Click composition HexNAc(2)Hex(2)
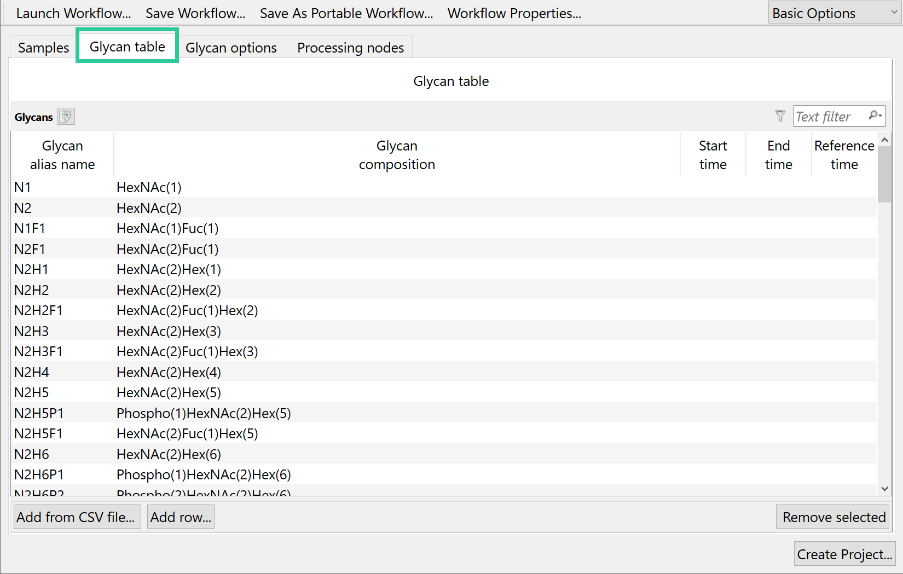This screenshot has height=574, width=903. pyautogui.click(x=169, y=290)
